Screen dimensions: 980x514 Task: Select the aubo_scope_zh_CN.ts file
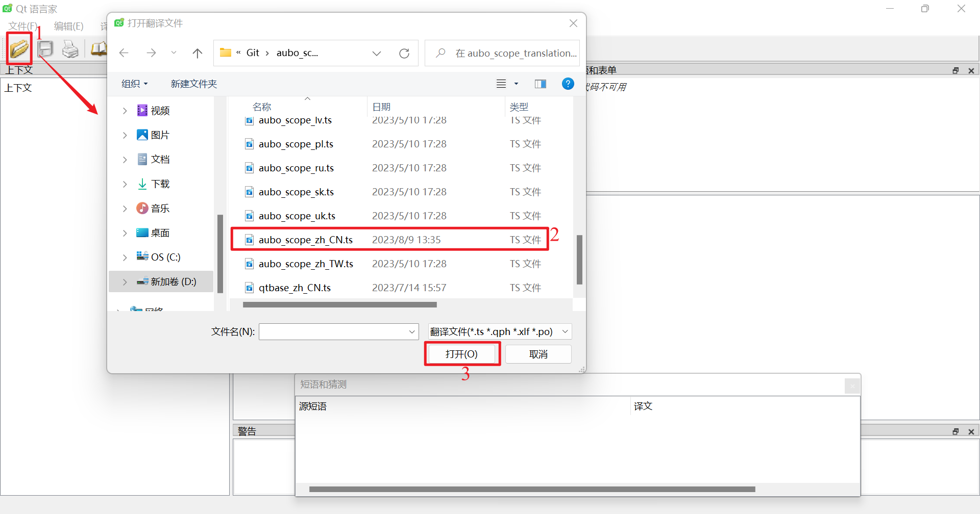[305, 240]
